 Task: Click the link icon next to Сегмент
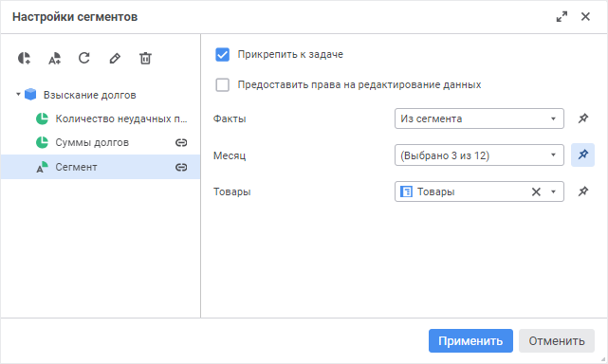[x=181, y=167]
